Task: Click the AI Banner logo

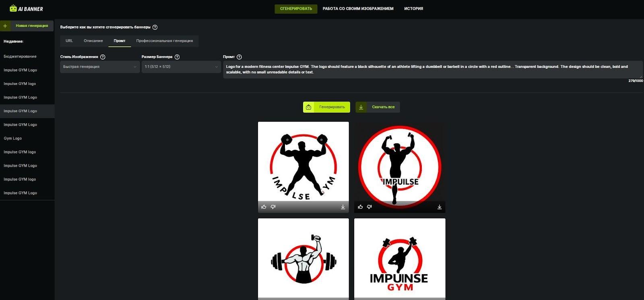Action: click(x=27, y=8)
